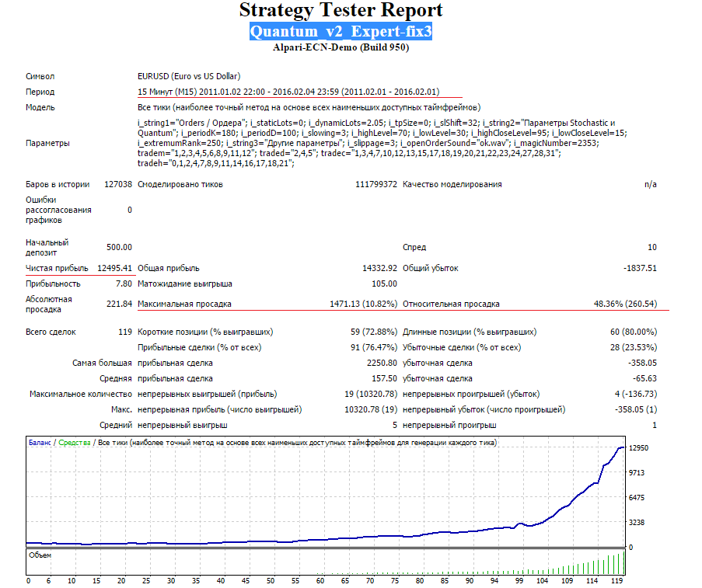Click the average profit trade value '157.50'
Image resolution: width=702 pixels, height=588 pixels.
(384, 378)
